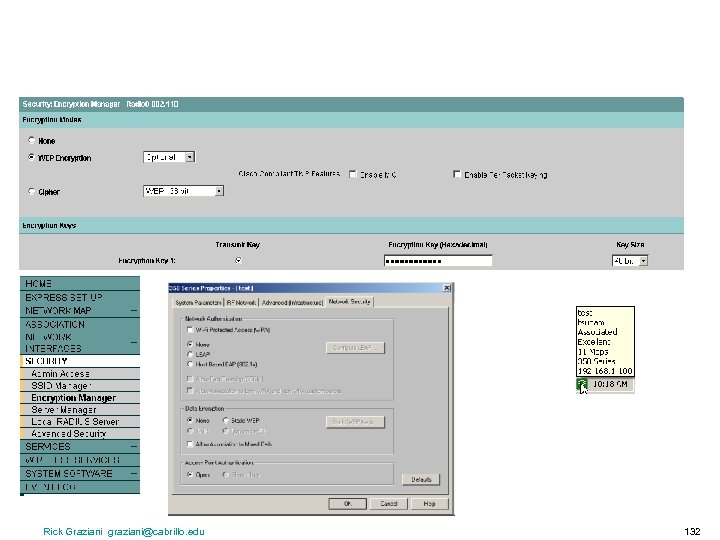Select Static WEP data encryption radio

[225, 420]
